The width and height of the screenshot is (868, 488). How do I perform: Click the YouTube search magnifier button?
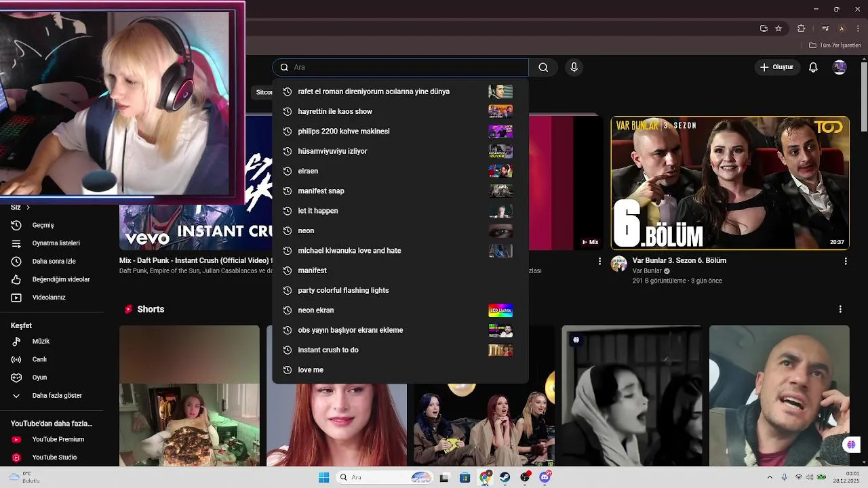[x=543, y=67]
